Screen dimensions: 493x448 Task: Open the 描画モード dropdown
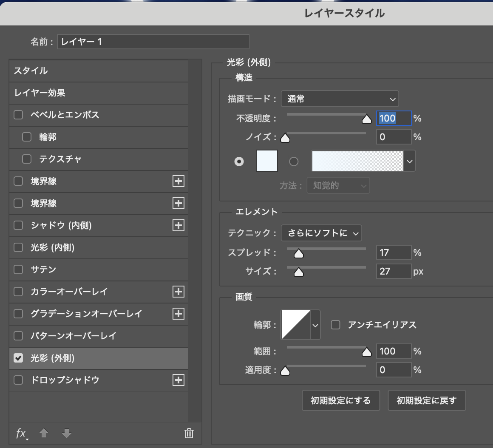340,99
